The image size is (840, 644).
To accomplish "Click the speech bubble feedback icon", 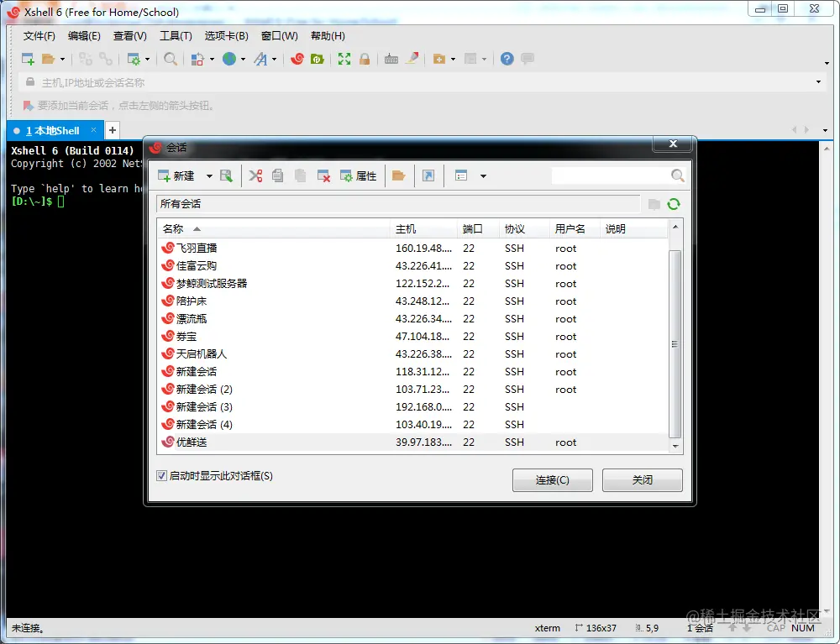I will tap(528, 58).
